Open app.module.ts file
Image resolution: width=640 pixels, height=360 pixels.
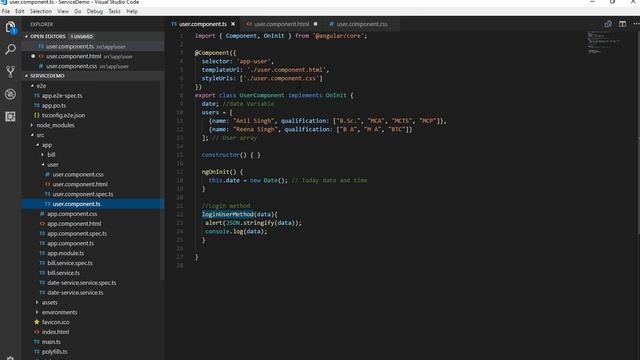pyautogui.click(x=65, y=253)
